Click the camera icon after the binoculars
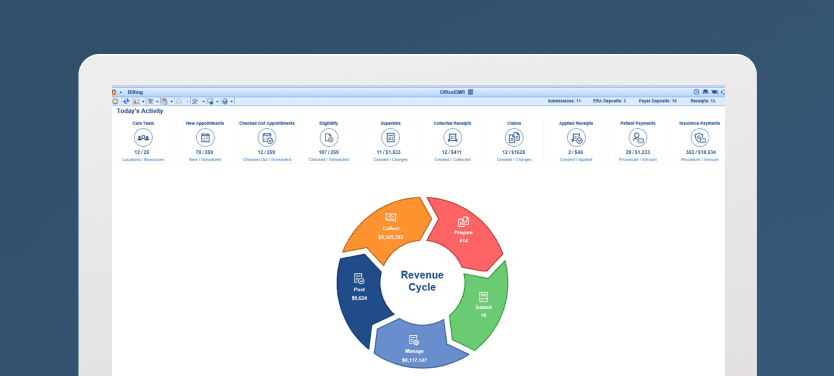The height and width of the screenshot is (376, 834). [714, 92]
